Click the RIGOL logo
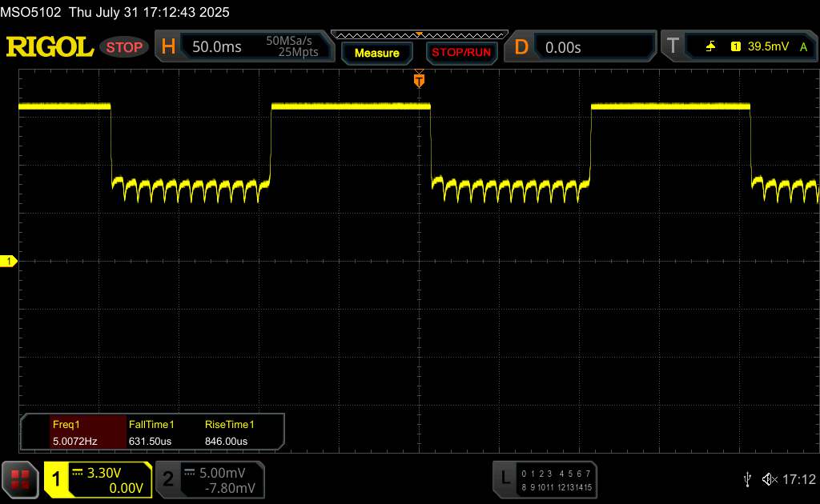This screenshot has height=504, width=820. (x=50, y=47)
